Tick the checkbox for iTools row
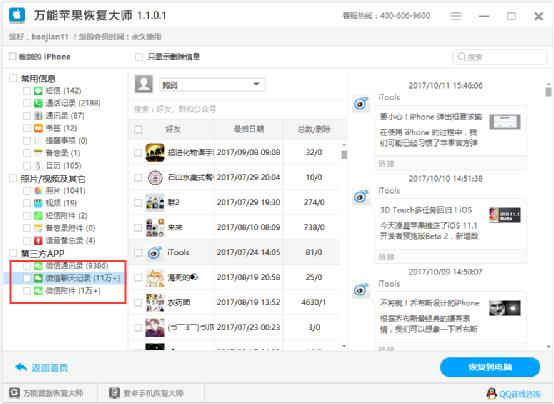This screenshot has height=404, width=554. tap(138, 252)
